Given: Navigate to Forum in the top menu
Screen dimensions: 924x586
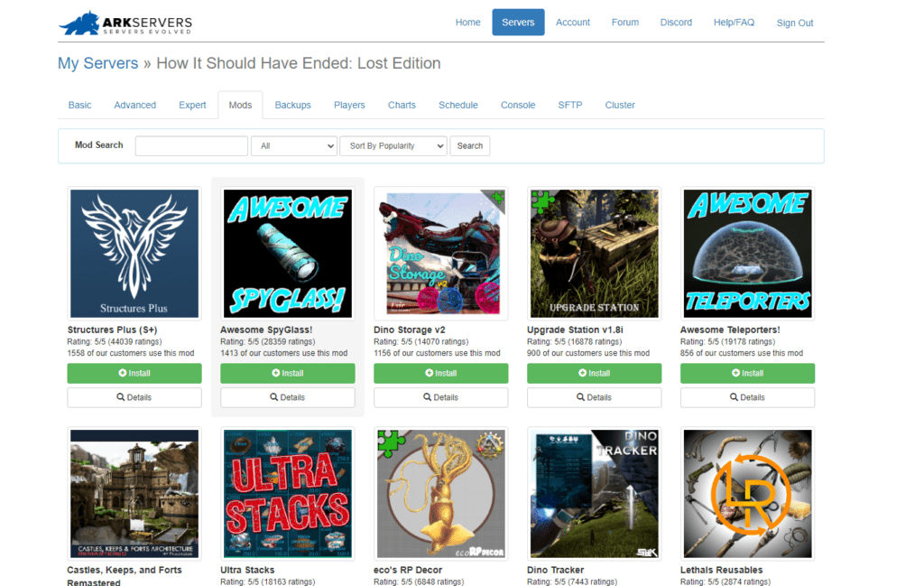Looking at the screenshot, I should (x=624, y=22).
